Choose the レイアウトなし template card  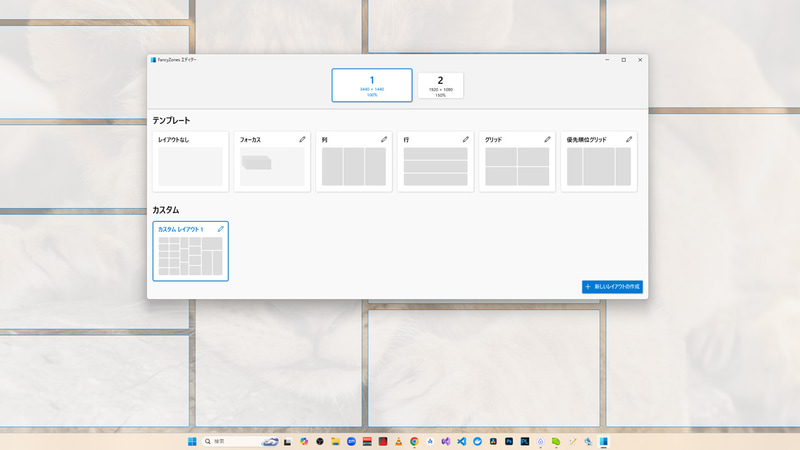[190, 161]
